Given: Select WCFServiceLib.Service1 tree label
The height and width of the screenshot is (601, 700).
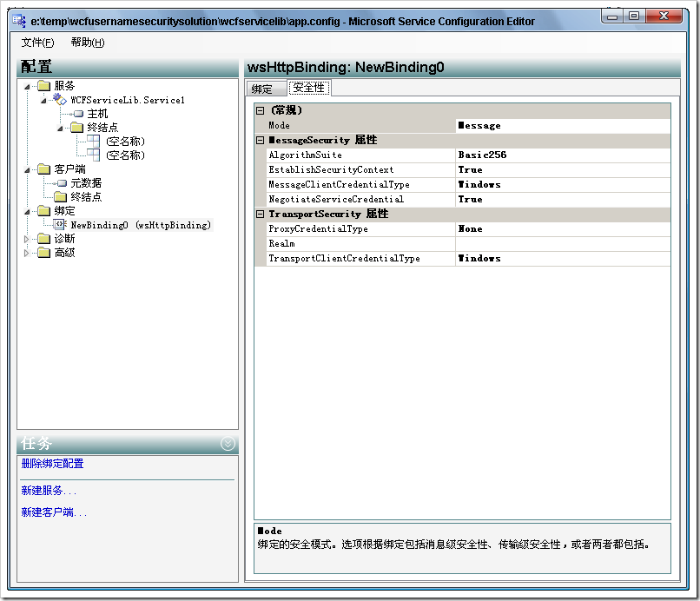Looking at the screenshot, I should pos(128,100).
